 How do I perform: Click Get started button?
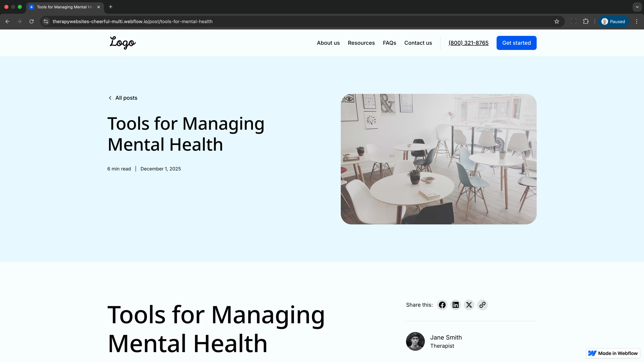pos(516,43)
